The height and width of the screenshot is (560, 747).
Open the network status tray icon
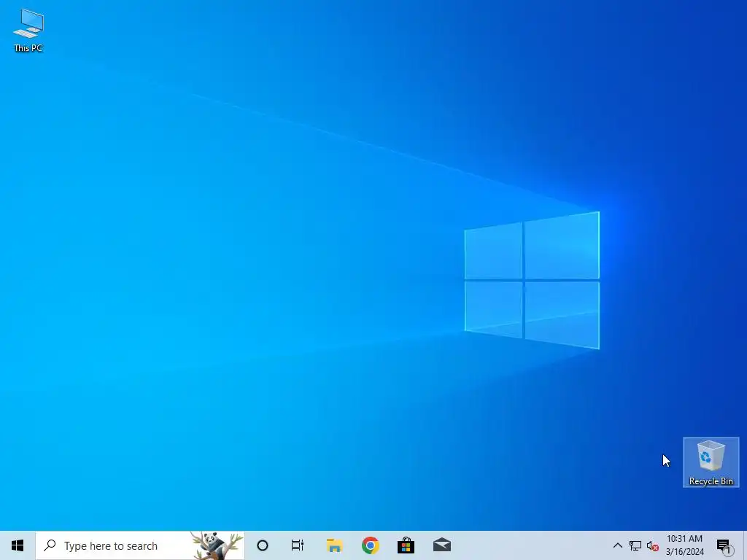click(x=635, y=545)
